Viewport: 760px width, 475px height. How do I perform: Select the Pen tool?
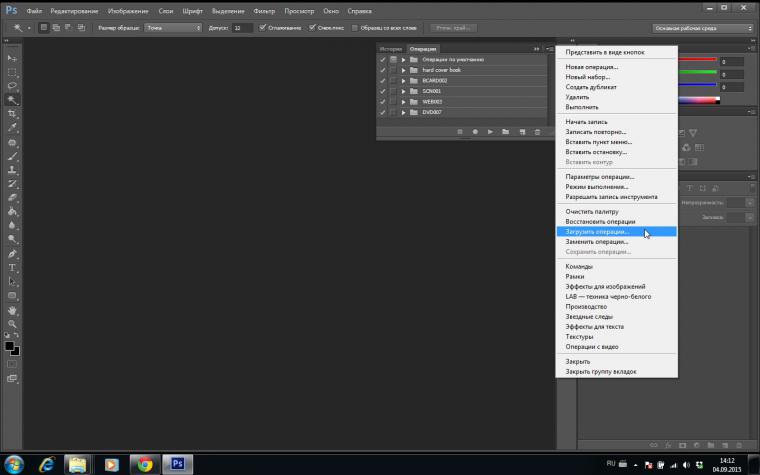coord(12,253)
